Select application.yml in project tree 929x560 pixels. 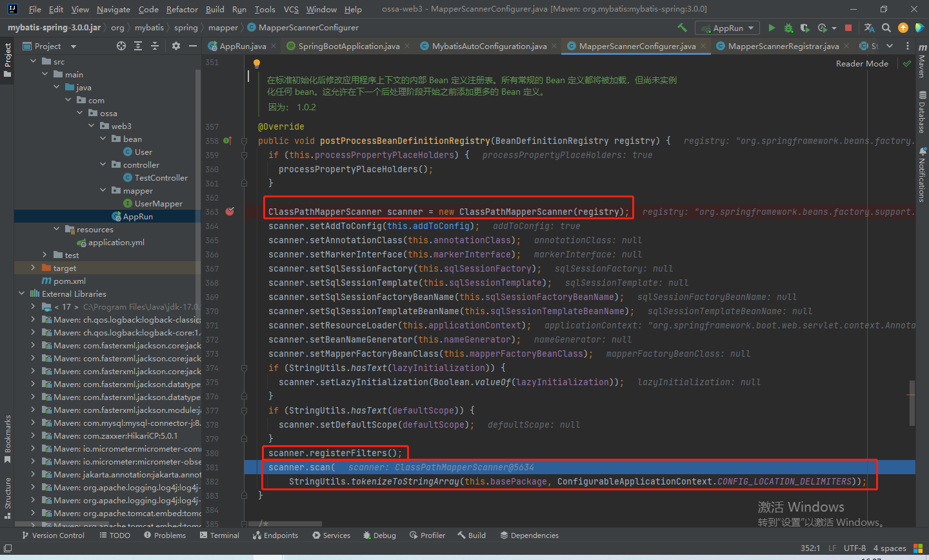[x=116, y=242]
